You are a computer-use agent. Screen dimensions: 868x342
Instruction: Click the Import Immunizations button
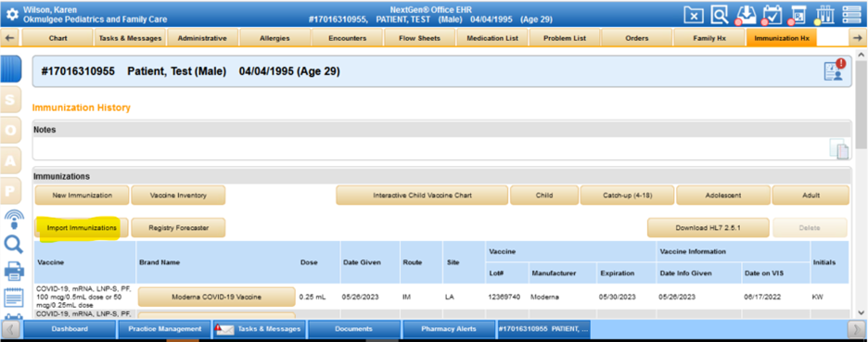[82, 227]
